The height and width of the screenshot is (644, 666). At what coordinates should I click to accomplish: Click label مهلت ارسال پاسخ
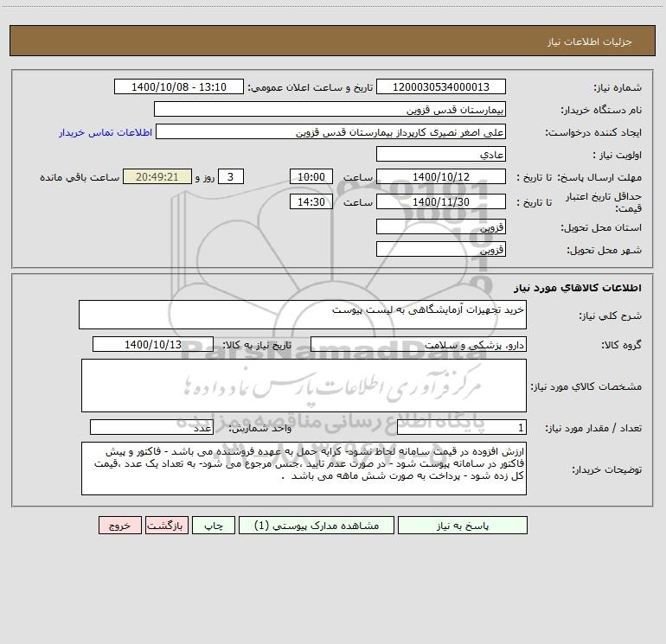click(599, 177)
